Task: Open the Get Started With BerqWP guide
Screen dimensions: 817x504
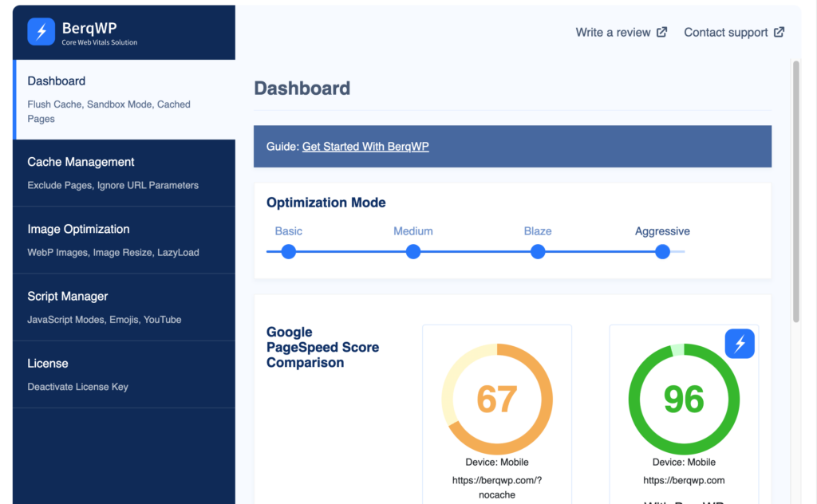Action: pos(365,147)
